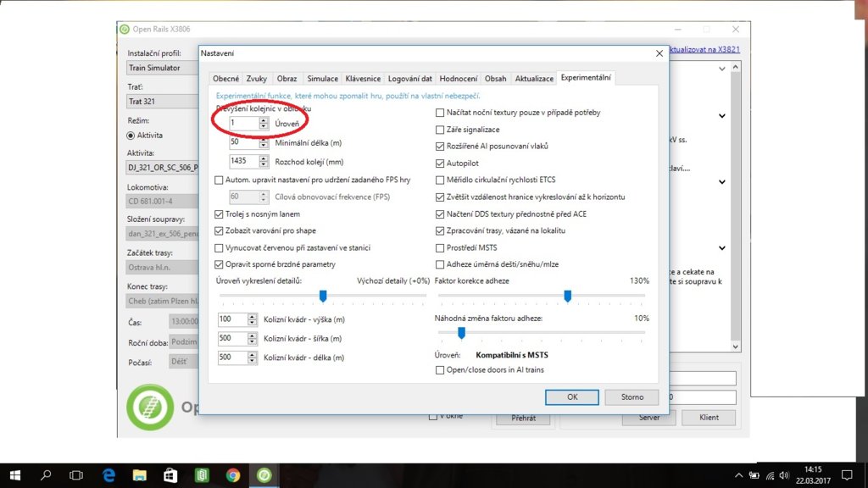Open Microsoft Edge from the taskbar
The height and width of the screenshot is (488, 868).
[x=109, y=475]
